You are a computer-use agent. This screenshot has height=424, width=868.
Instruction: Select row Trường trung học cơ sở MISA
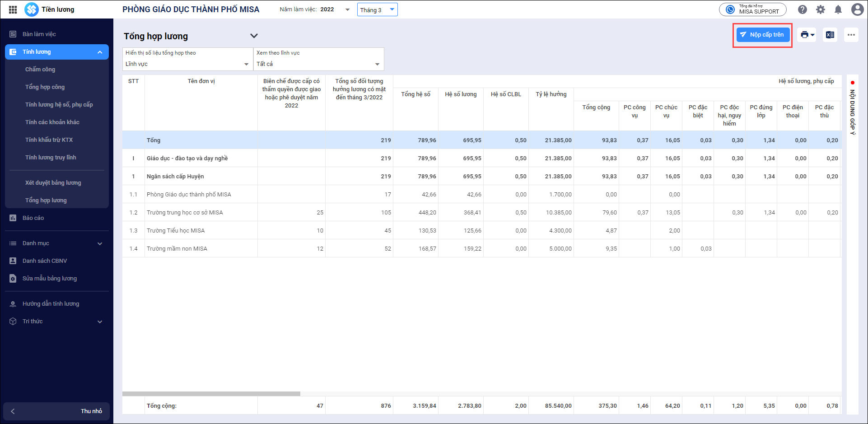(x=481, y=212)
